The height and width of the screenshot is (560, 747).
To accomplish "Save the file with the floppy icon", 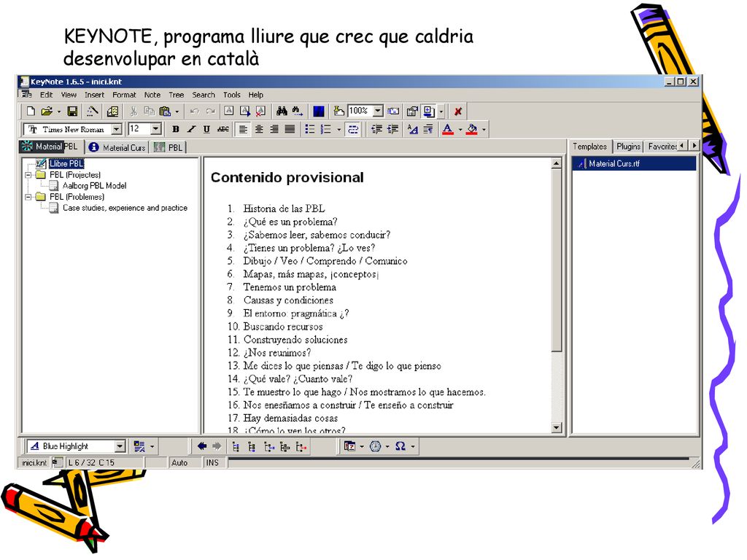I will pyautogui.click(x=72, y=112).
